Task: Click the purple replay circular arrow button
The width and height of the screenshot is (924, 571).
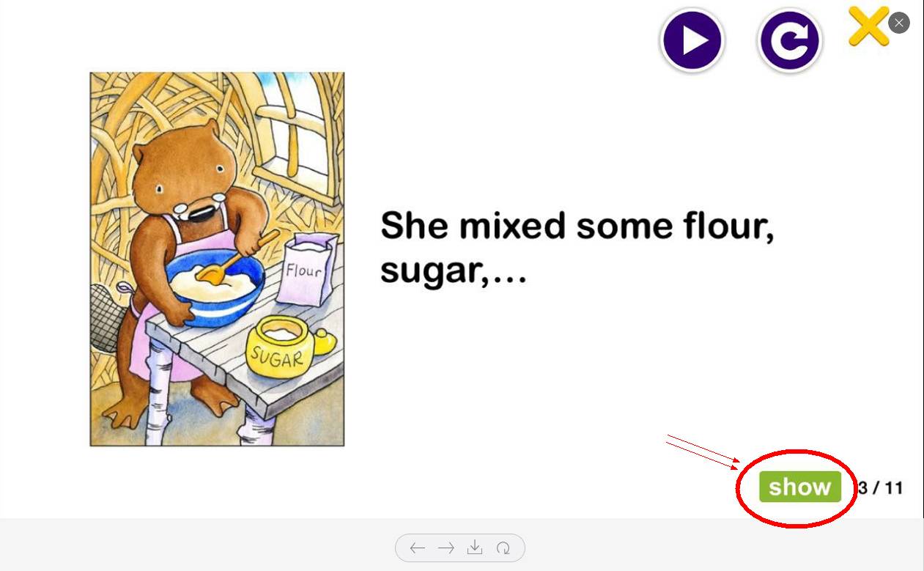Action: click(789, 40)
